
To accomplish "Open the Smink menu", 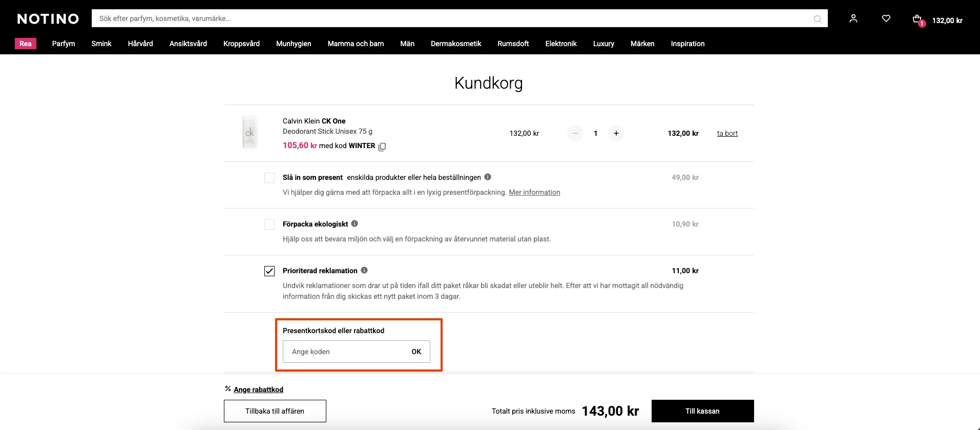I will (x=101, y=44).
